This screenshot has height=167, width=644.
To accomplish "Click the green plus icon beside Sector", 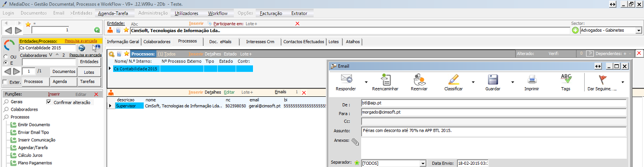I will (575, 30).
